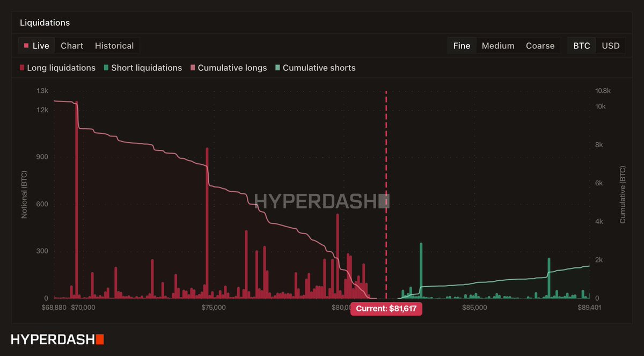The width and height of the screenshot is (644, 356).
Task: Toggle Short liquidations legend series
Action: (143, 68)
